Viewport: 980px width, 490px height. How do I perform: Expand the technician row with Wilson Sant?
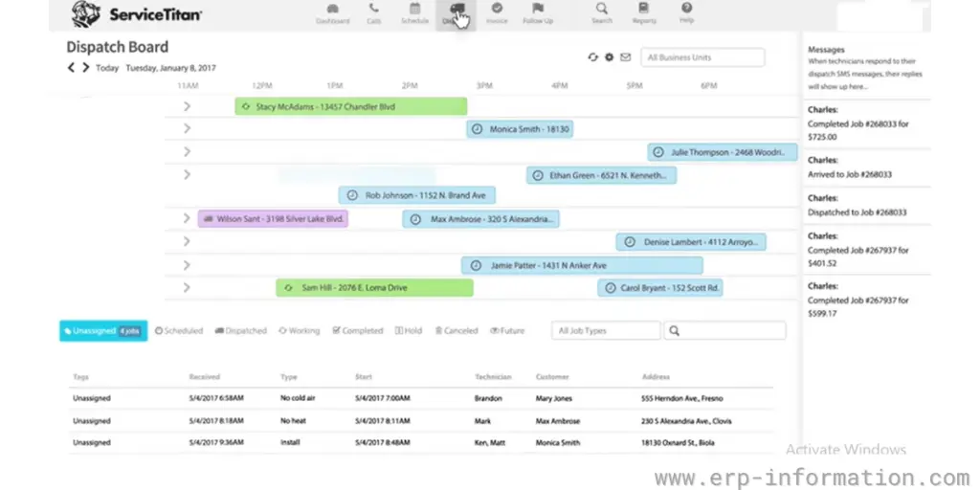187,218
